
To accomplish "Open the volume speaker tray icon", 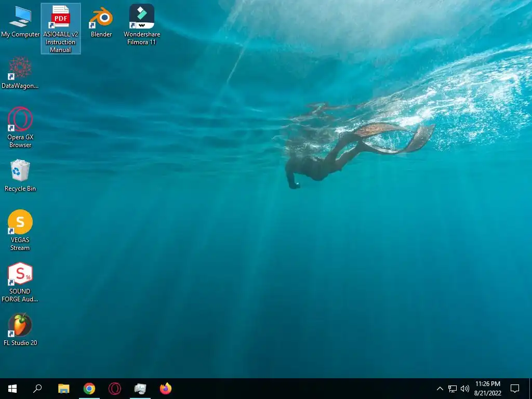I will click(x=465, y=389).
